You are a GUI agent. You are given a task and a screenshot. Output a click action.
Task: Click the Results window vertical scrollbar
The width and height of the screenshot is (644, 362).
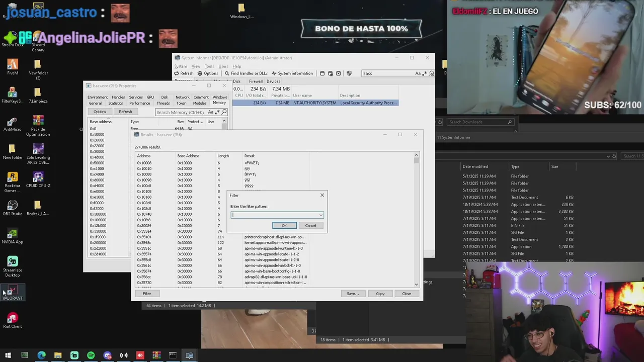coord(416,220)
